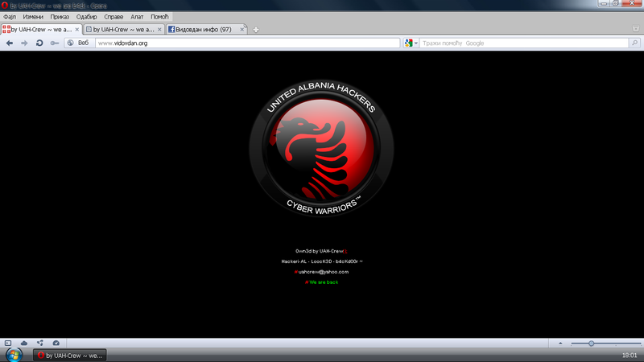The image size is (644, 362).
Task: Close the second UAH-Crew tab
Action: point(159,30)
